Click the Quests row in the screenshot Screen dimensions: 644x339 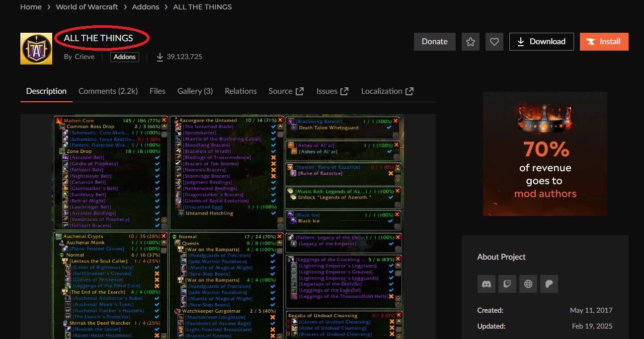click(190, 243)
